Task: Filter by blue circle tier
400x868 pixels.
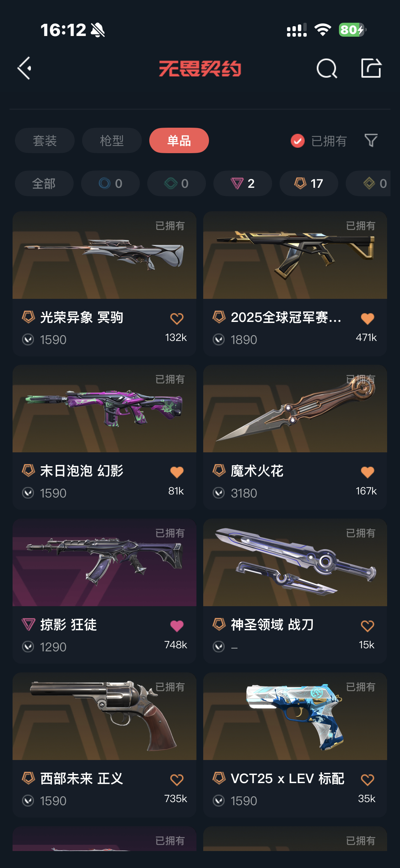Action: [x=110, y=183]
